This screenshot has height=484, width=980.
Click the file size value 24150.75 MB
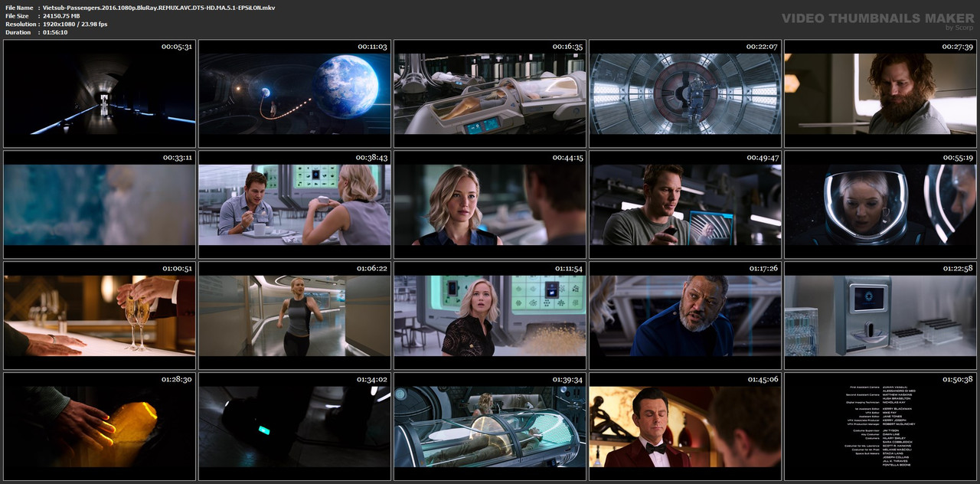click(x=61, y=16)
